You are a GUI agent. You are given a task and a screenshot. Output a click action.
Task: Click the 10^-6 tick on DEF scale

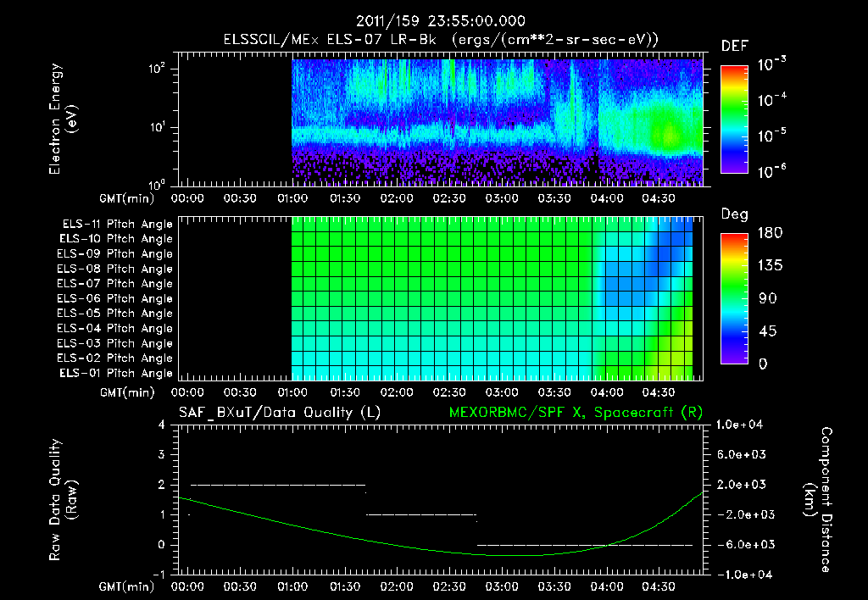click(x=771, y=171)
